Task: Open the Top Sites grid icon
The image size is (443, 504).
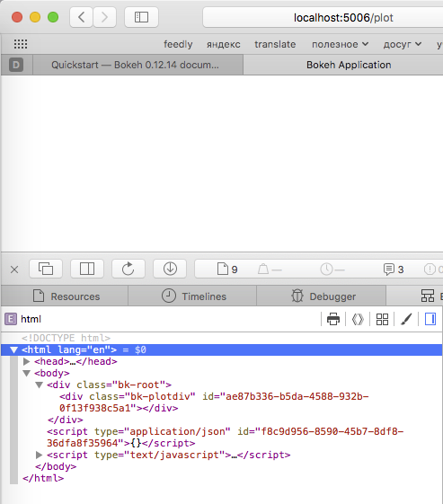Action: pos(21,44)
